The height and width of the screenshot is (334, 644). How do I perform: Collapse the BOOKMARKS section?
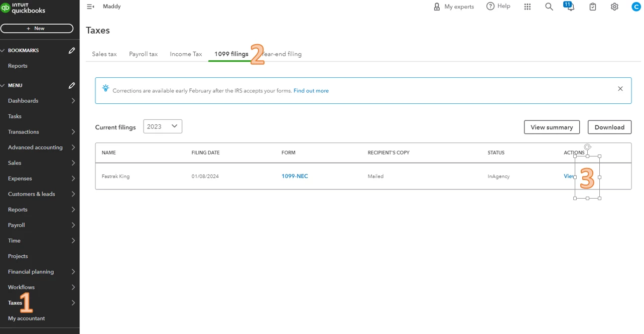coord(3,51)
